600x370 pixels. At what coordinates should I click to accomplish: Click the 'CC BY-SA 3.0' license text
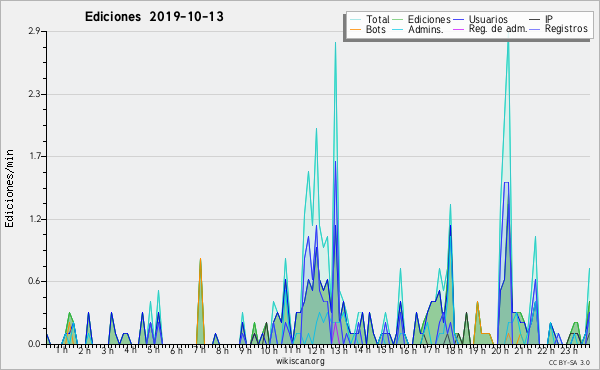coord(569,362)
